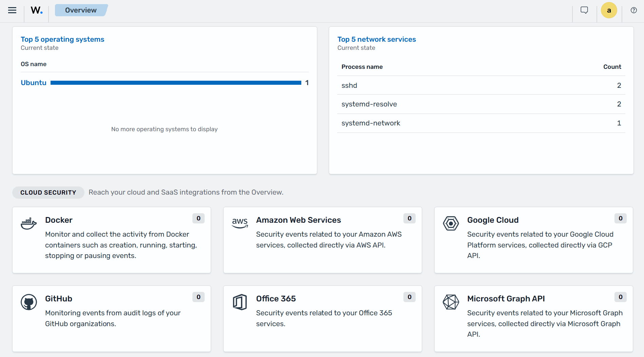644x357 pixels.
Task: Click the Amazon Web Services 0 badge
Action: pos(410,218)
